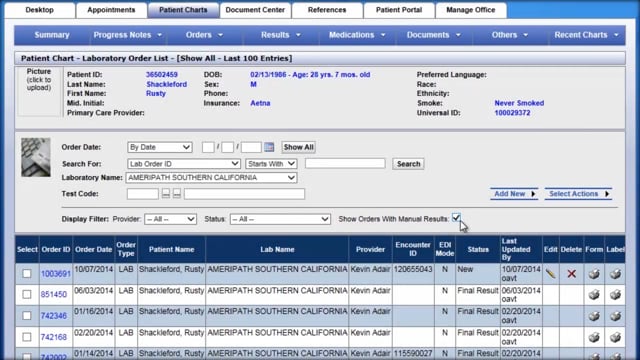Select checkbox for order 851450
This screenshot has height=360, width=640.
[x=27, y=294]
